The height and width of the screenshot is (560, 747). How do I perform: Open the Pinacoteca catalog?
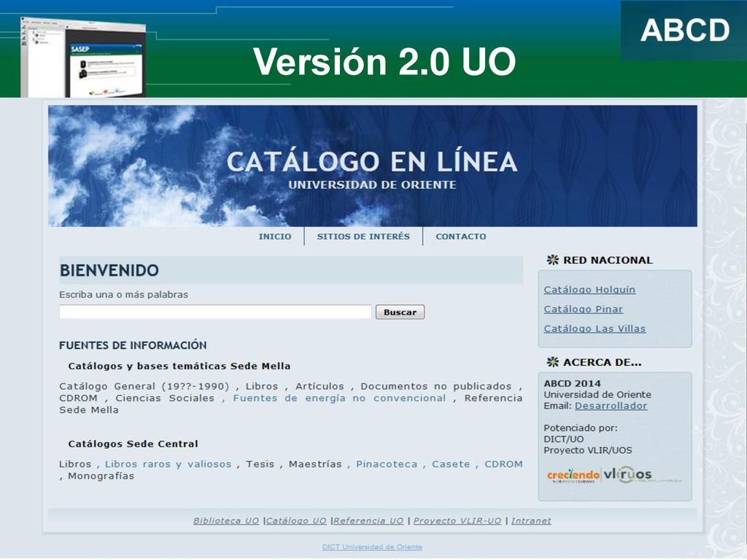coord(387,464)
